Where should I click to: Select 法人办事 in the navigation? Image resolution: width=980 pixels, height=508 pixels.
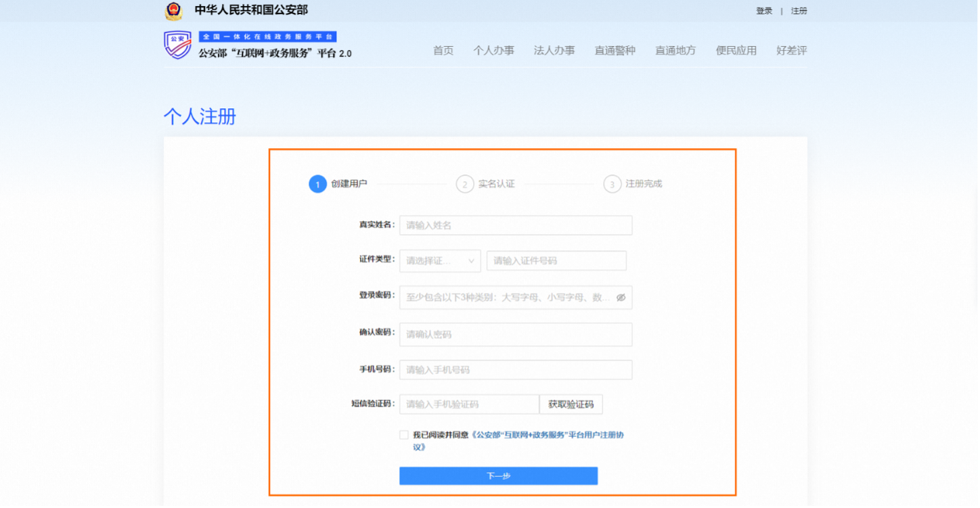click(x=554, y=50)
